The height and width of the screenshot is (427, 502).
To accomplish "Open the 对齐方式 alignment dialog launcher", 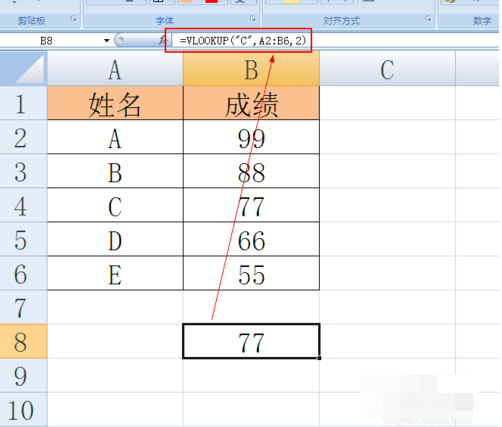I will 428,19.
